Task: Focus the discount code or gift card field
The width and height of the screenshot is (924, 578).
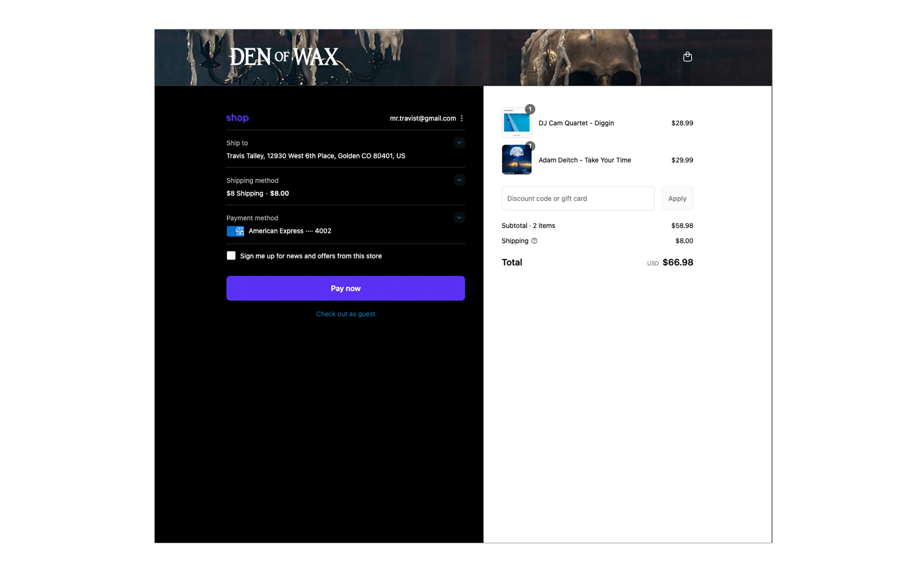Action: [577, 198]
